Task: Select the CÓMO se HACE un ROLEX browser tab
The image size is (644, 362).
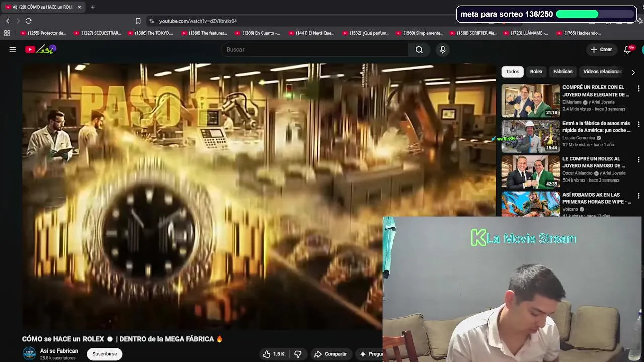Action: [x=43, y=7]
